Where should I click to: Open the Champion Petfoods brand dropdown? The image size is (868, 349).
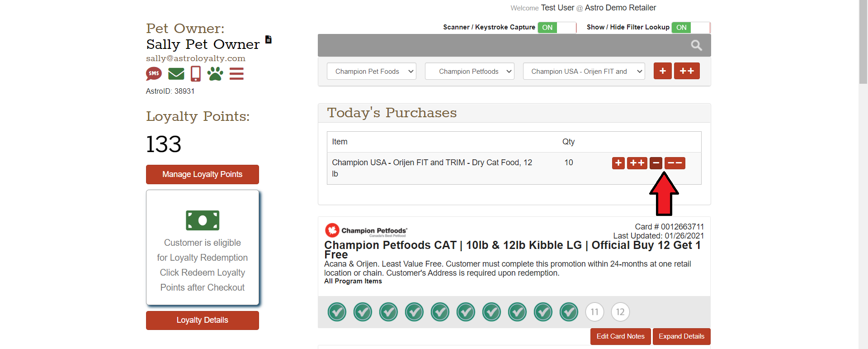click(x=470, y=71)
